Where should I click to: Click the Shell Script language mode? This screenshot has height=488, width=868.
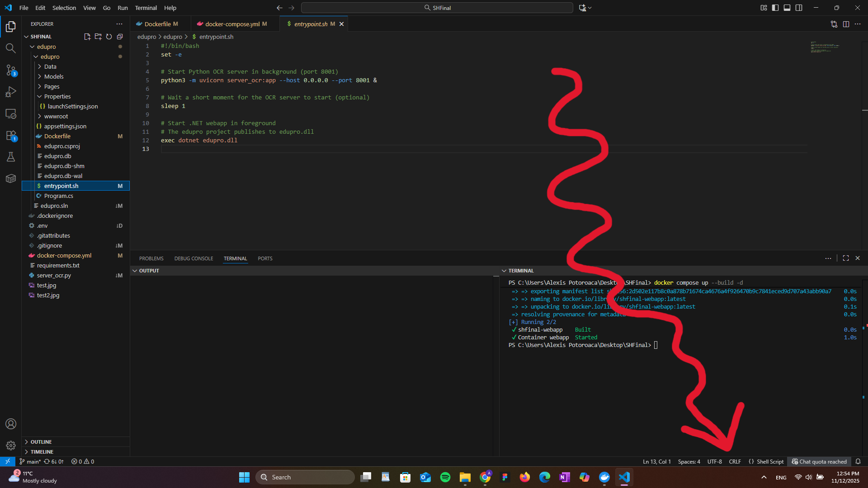tap(770, 461)
